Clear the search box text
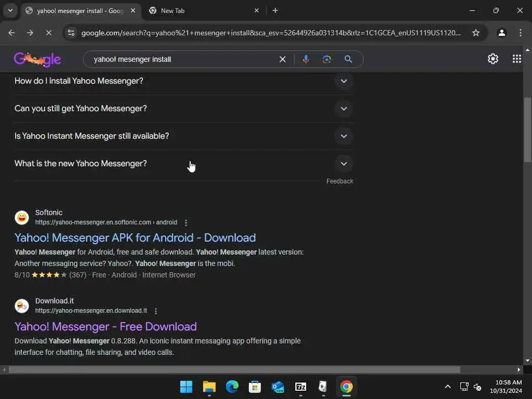Viewport: 532px width, 399px height. pos(282,59)
